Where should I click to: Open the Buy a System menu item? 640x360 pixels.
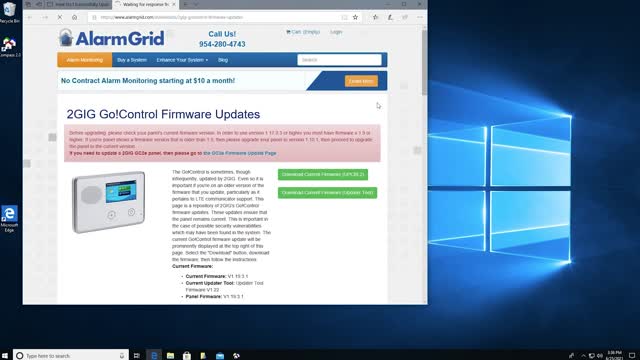click(x=132, y=60)
